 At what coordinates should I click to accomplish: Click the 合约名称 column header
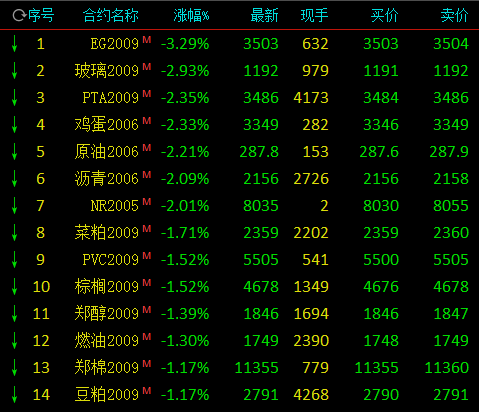point(110,15)
